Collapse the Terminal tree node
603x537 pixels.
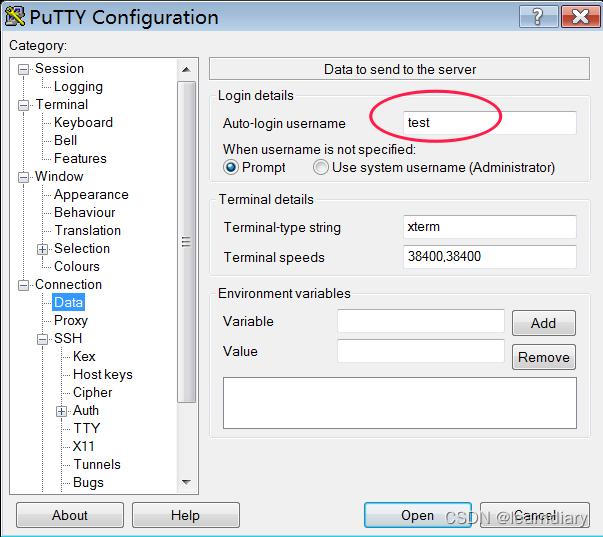(23, 105)
